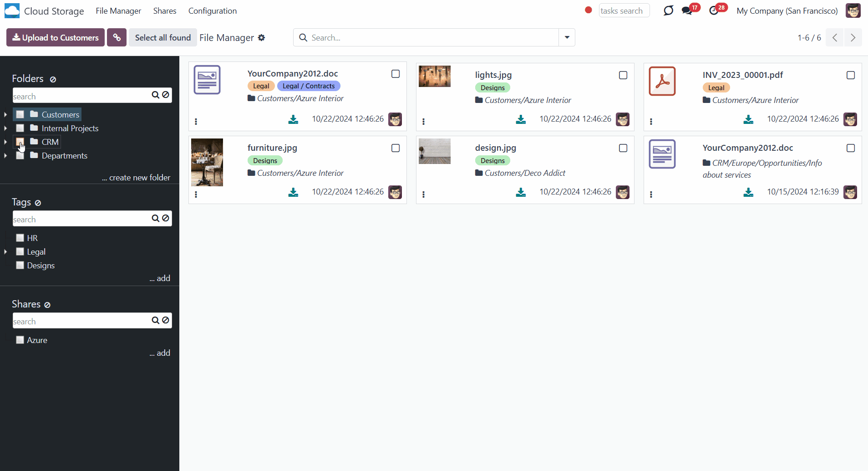Enable the Designs tag filter
868x471 pixels.
point(20,266)
